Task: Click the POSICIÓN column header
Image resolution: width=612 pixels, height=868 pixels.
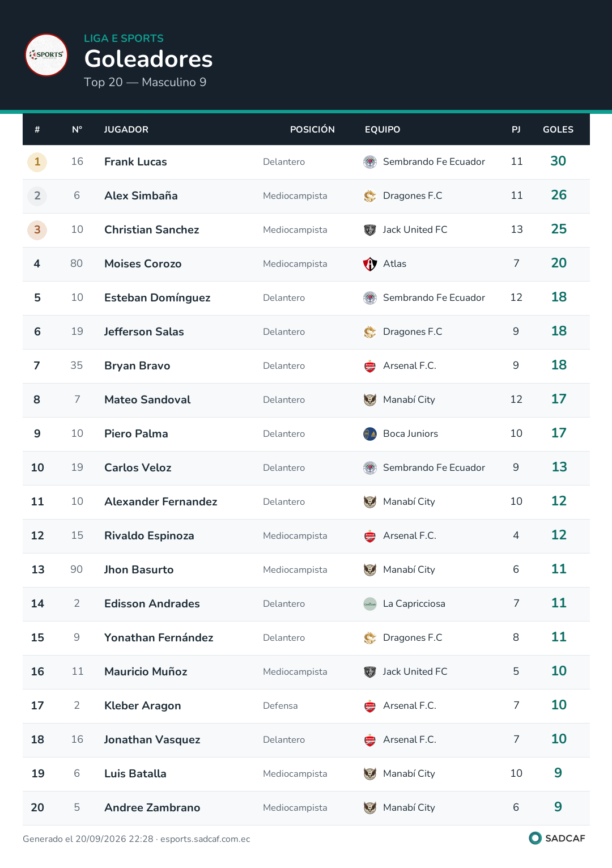Action: 312,130
